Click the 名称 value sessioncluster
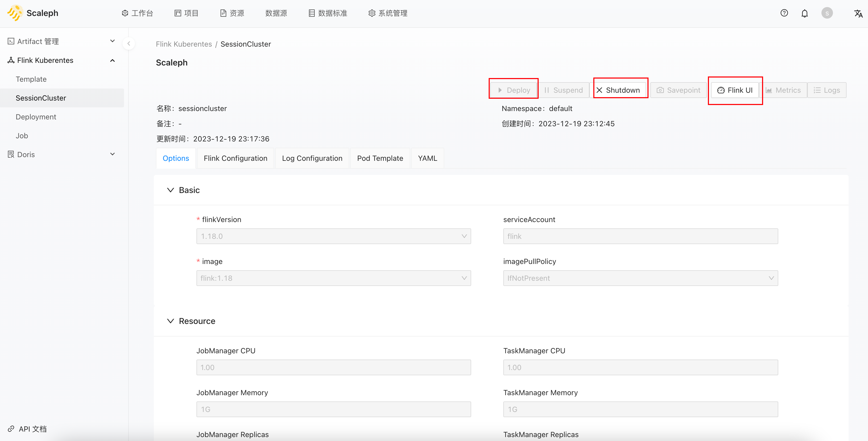Image resolution: width=868 pixels, height=441 pixels. coord(202,109)
